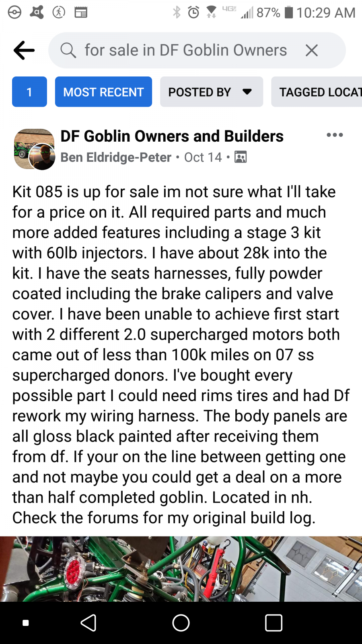Image resolution: width=362 pixels, height=644 pixels.
Task: Open Ben Eldridge-Peter's profile name link
Action: pos(116,157)
